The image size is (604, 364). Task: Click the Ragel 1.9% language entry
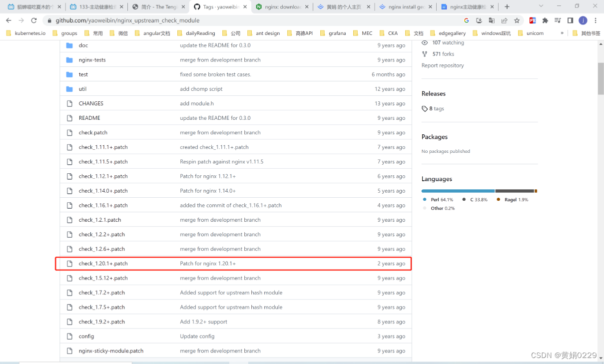513,200
